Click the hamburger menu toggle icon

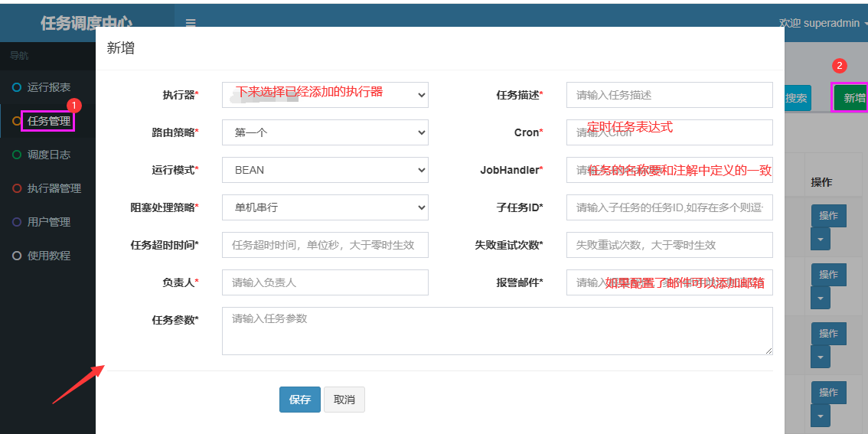pyautogui.click(x=191, y=23)
